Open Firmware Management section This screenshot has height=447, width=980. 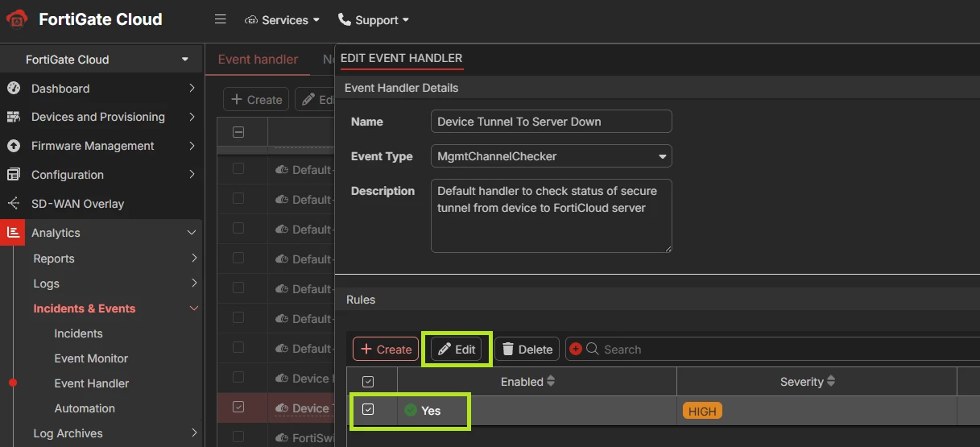[x=93, y=146]
